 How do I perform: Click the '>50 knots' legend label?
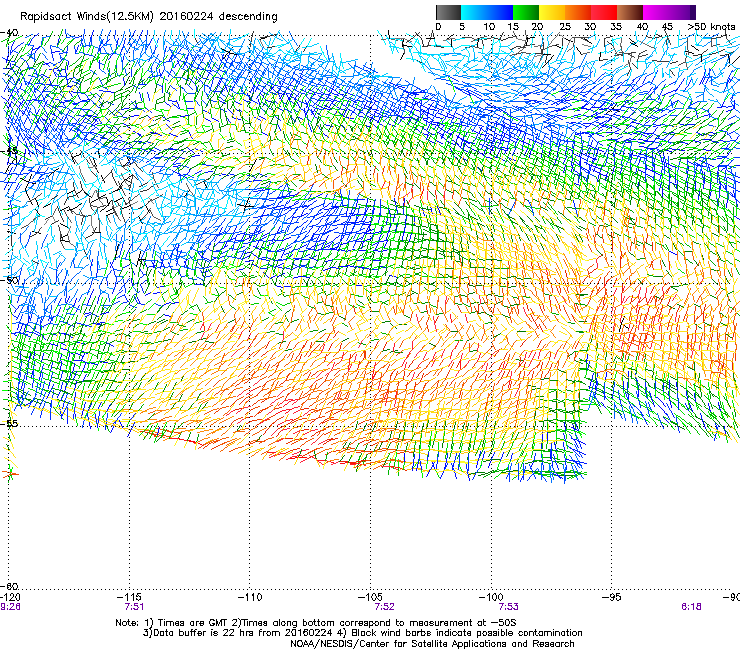click(x=711, y=27)
